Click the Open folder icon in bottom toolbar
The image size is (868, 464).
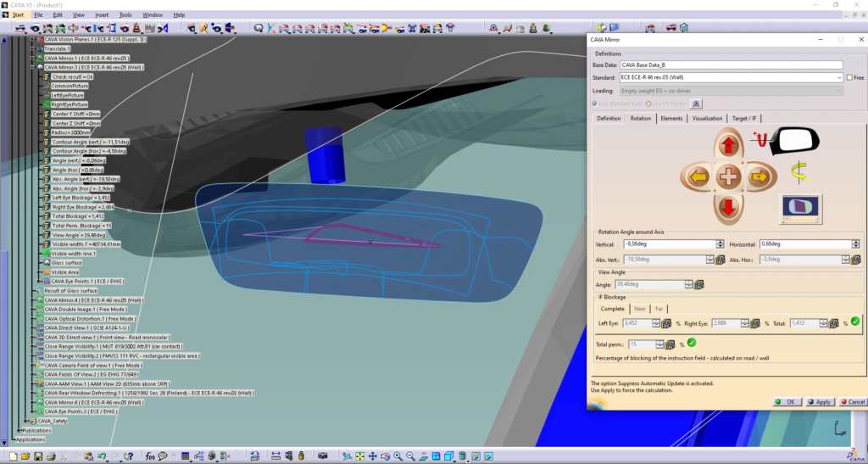pos(25,456)
